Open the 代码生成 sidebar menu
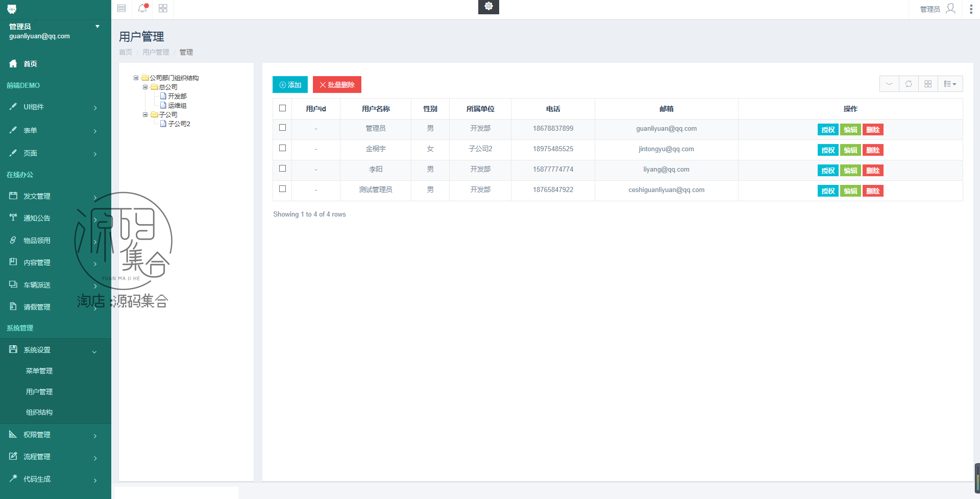The width and height of the screenshot is (980, 499). pos(56,479)
